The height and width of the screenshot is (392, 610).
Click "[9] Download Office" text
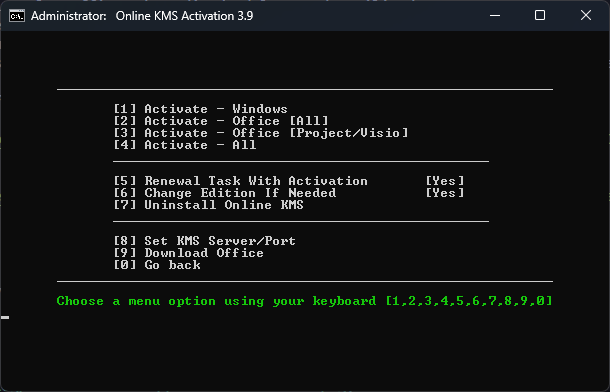point(189,253)
